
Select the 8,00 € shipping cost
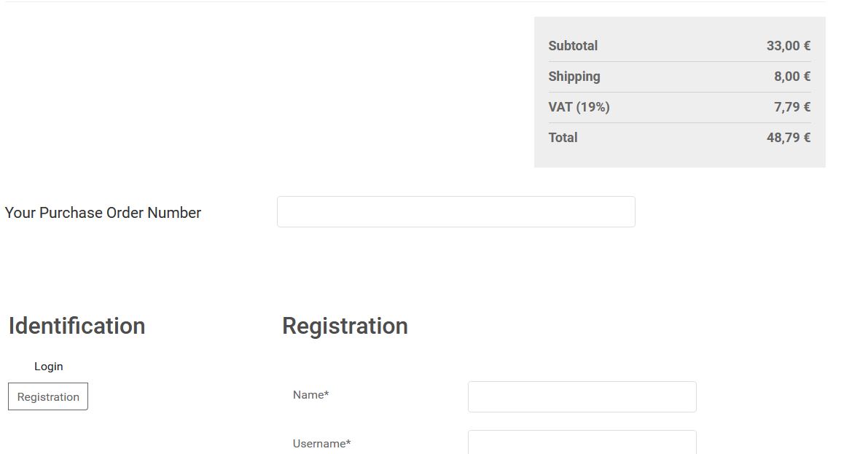point(791,77)
